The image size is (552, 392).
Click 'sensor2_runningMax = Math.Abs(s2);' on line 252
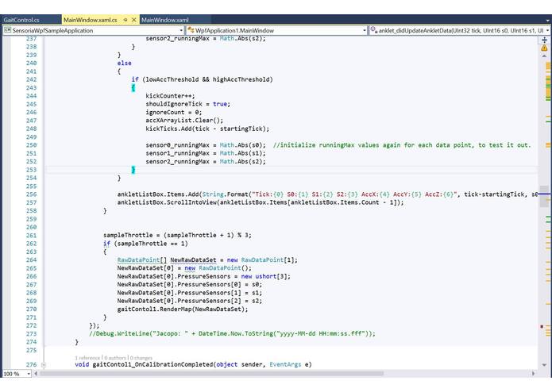click(x=206, y=162)
